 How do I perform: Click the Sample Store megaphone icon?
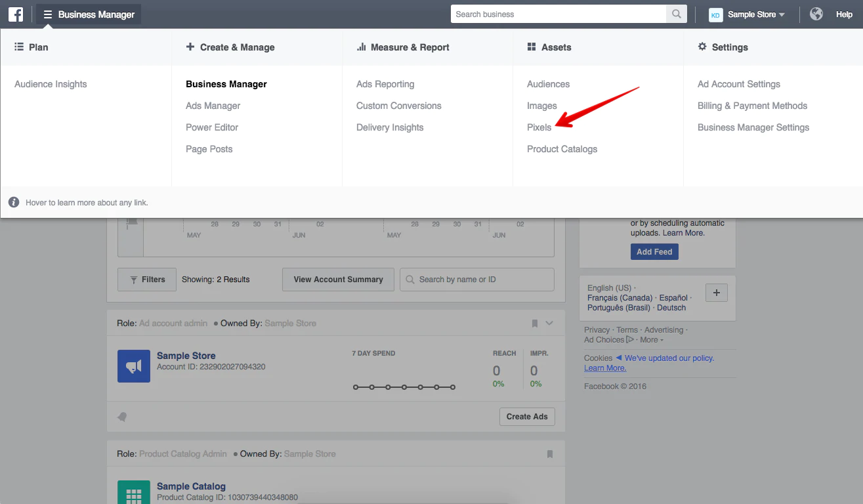[x=134, y=366]
